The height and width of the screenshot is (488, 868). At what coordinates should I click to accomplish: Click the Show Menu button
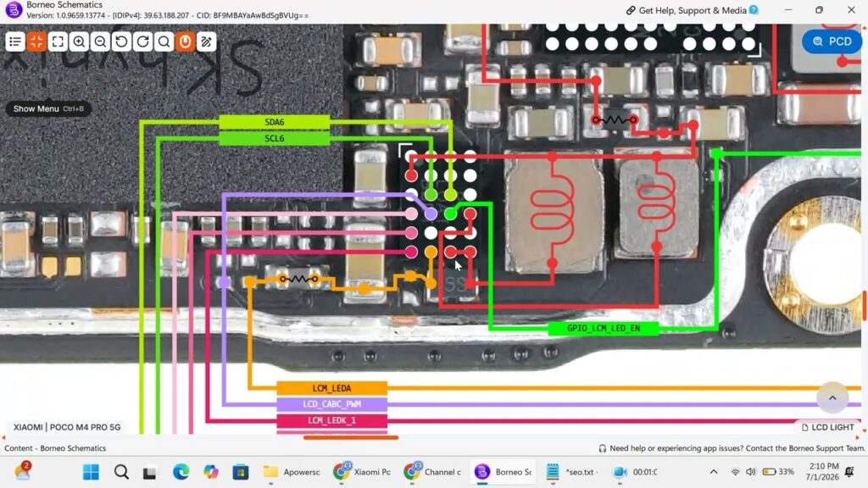(48, 108)
